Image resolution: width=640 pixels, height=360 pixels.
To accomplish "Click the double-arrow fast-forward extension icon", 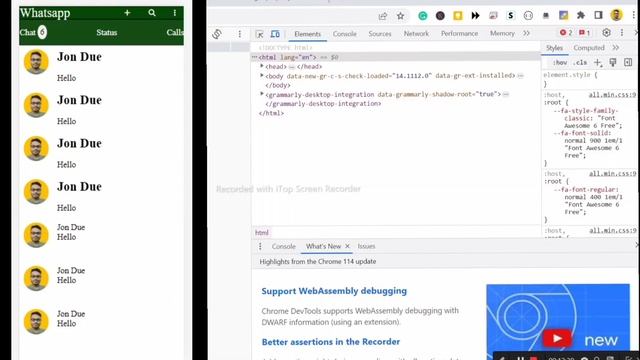I will tap(476, 16).
